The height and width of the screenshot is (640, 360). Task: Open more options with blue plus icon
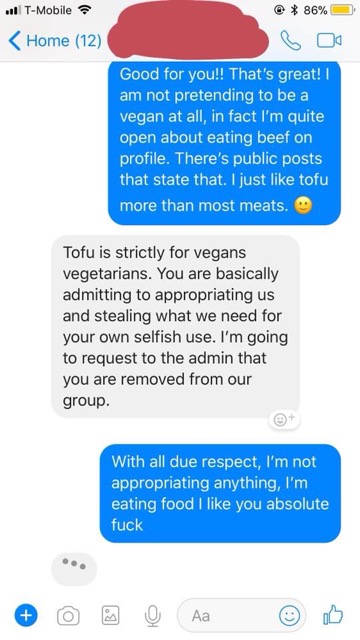[26, 615]
